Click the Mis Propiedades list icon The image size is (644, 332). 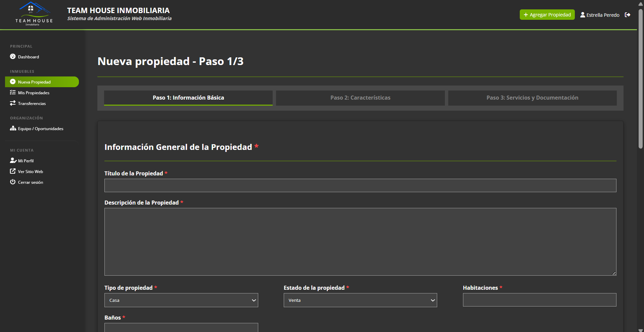click(13, 93)
